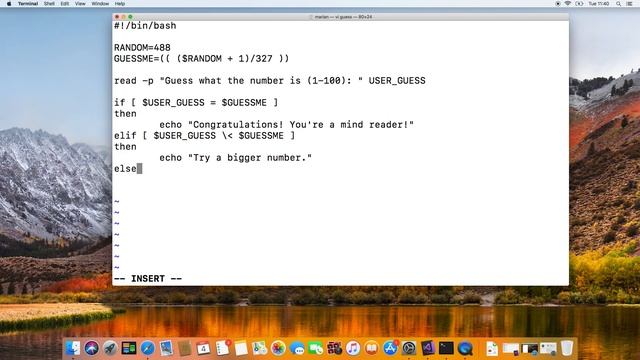Open the Visual Studio purple icon
Image resolution: width=640 pixels, height=360 pixels.
427,348
